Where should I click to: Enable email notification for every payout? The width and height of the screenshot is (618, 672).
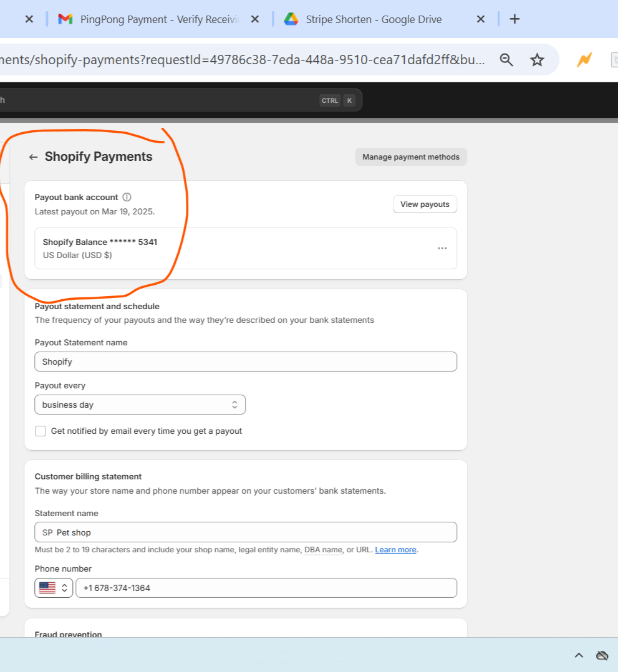click(x=41, y=431)
